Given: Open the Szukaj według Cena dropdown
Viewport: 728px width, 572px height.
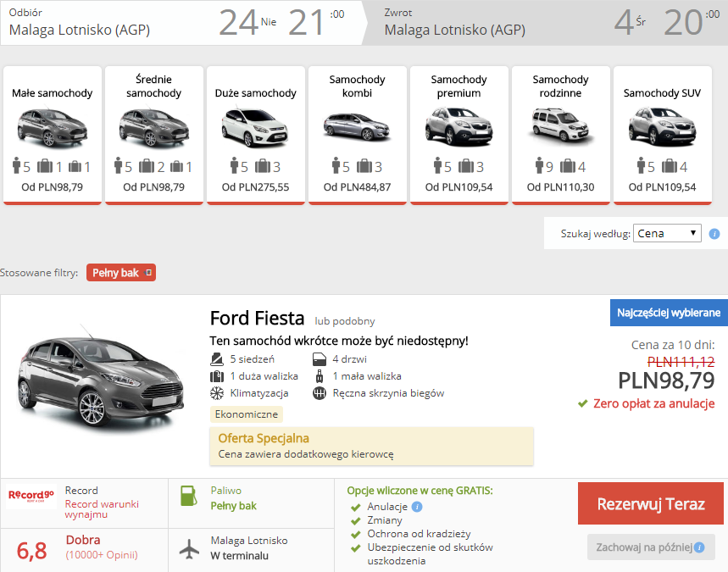Looking at the screenshot, I should (x=667, y=234).
